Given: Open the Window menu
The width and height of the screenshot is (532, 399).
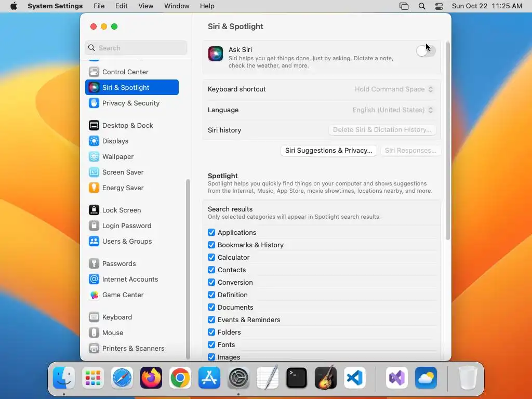Looking at the screenshot, I should pyautogui.click(x=177, y=6).
